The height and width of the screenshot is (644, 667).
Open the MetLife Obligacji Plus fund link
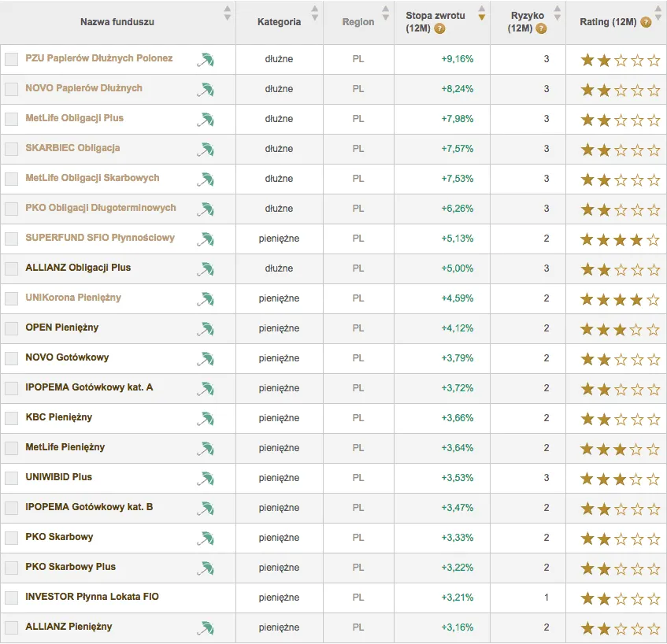pos(75,118)
